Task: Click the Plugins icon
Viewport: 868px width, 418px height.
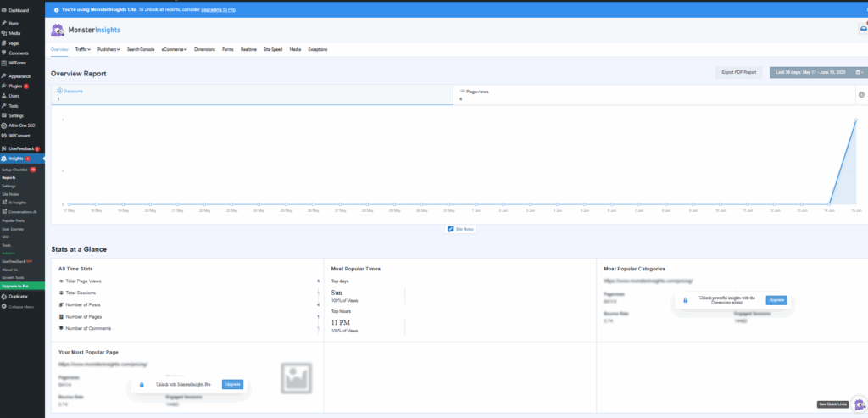Action: tap(4, 86)
